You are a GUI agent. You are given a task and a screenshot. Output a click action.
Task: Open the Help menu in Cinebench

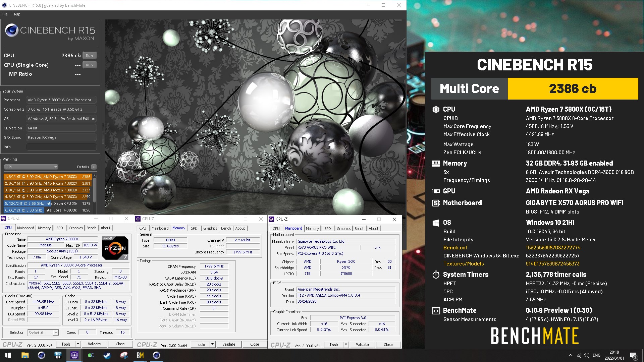(x=16, y=14)
